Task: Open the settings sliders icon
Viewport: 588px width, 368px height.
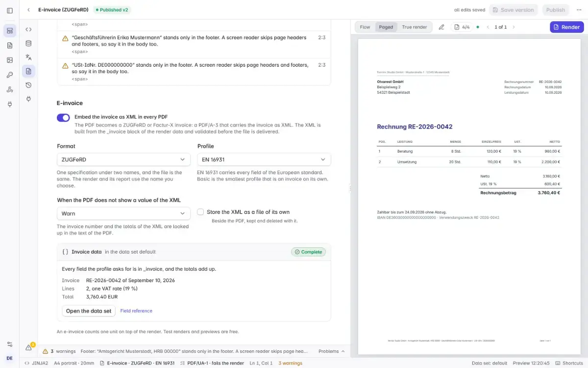Action: (x=10, y=344)
